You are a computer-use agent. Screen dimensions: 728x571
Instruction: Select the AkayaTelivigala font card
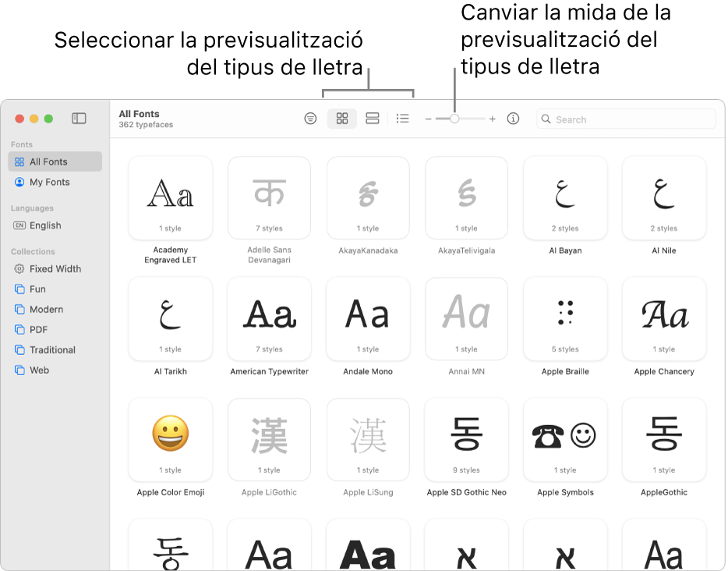point(467,199)
